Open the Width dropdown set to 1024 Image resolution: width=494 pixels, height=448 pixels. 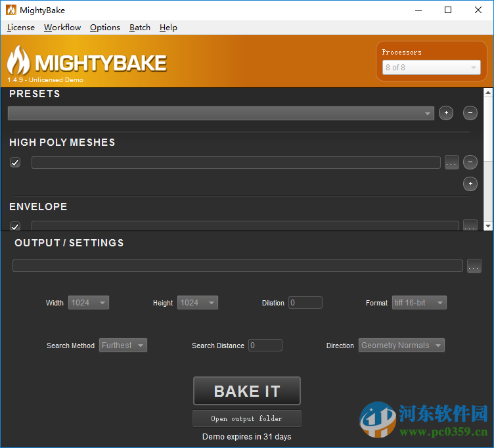(89, 303)
